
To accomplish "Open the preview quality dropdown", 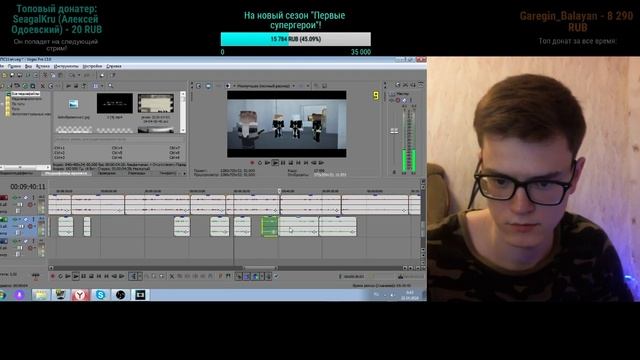I will click(294, 86).
